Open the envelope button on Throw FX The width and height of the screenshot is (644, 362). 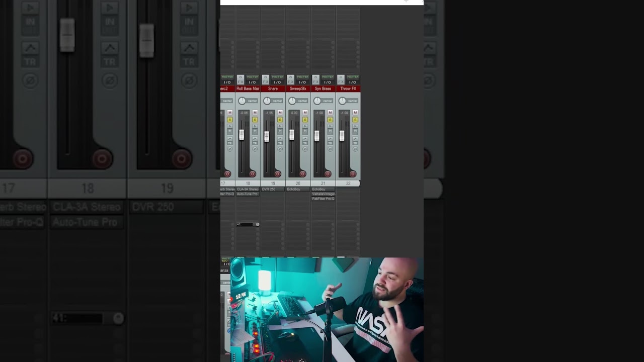(356, 138)
